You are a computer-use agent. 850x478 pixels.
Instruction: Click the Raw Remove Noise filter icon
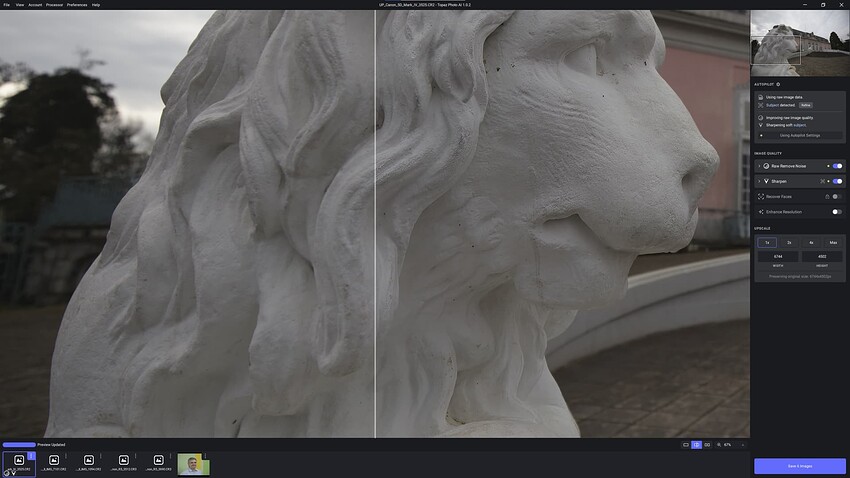766,166
